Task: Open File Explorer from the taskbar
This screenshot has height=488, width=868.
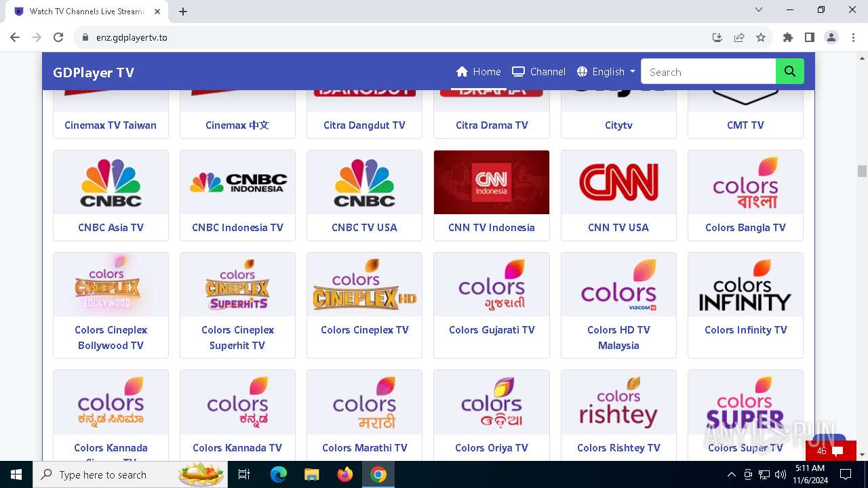Action: point(312,474)
